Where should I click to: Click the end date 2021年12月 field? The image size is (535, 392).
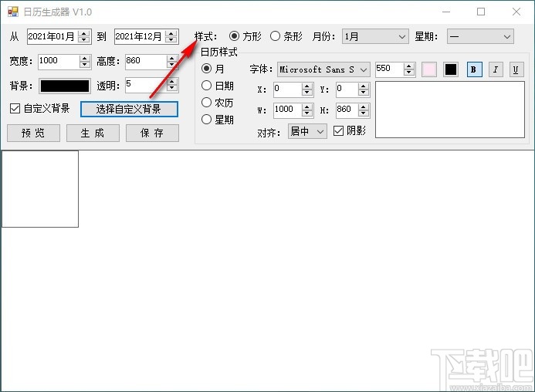point(140,36)
